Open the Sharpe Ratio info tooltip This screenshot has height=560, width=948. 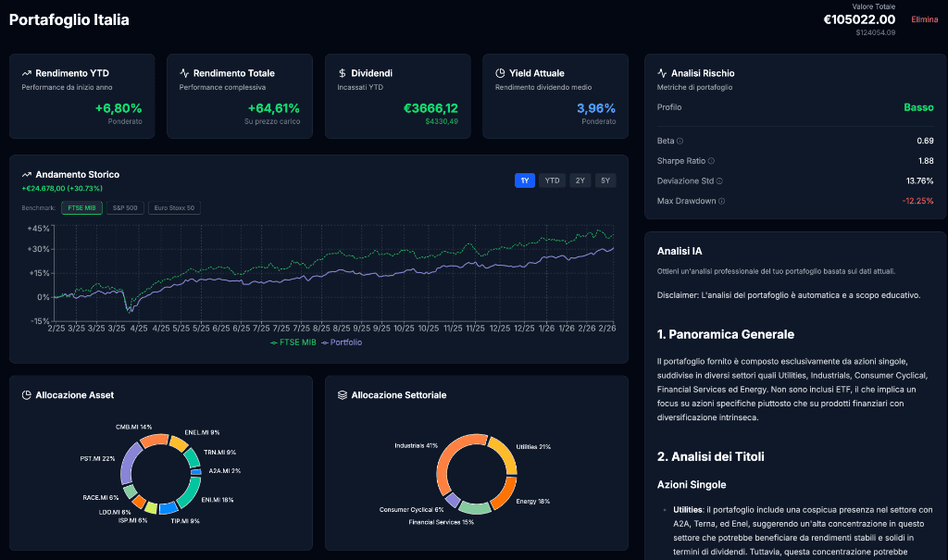pos(710,161)
